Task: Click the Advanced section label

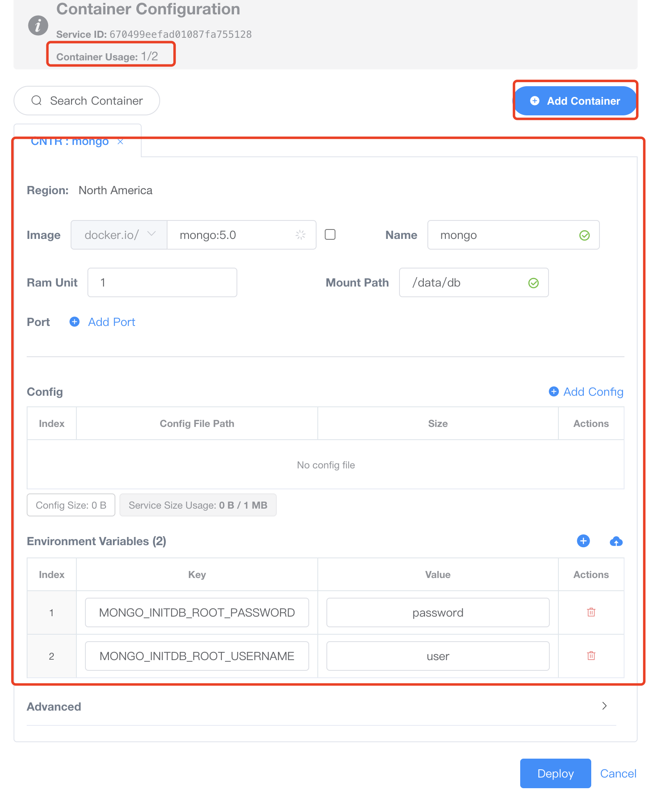Action: pos(54,706)
